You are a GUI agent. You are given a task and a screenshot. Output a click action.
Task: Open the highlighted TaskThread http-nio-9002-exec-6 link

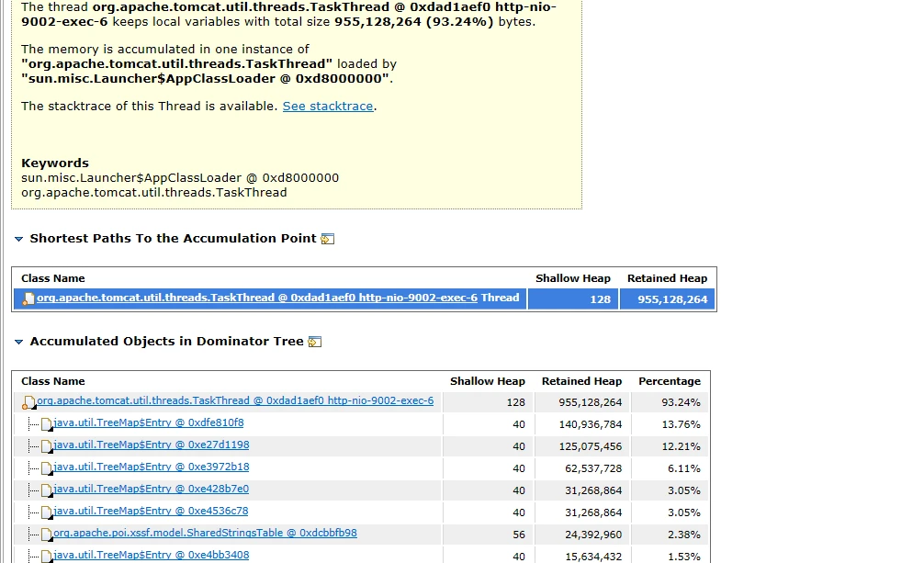point(257,298)
